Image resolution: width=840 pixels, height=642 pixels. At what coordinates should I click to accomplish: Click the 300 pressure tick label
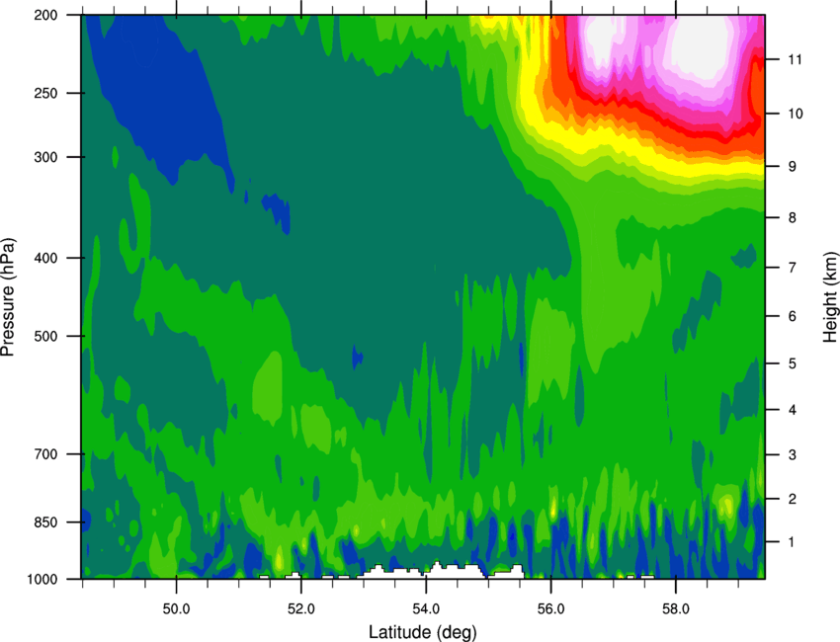[46, 157]
